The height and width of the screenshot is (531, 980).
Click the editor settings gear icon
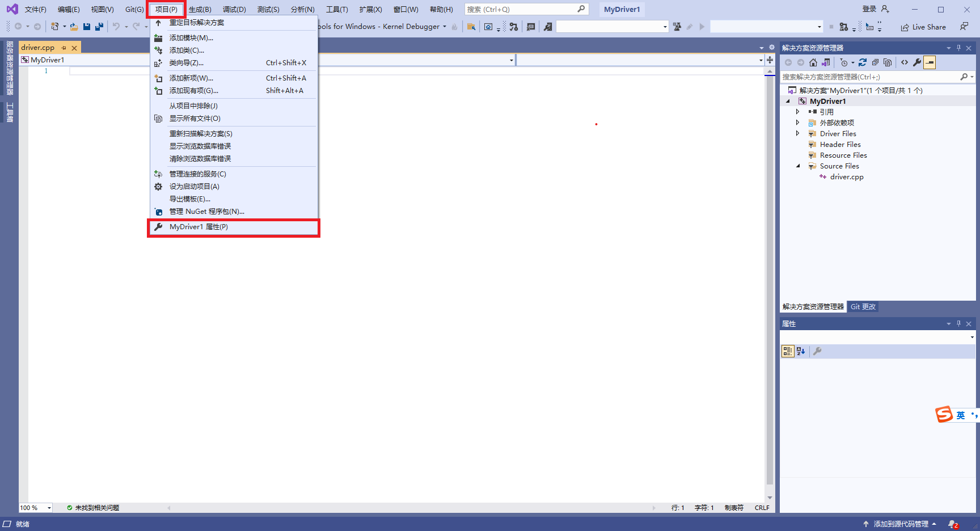click(771, 48)
